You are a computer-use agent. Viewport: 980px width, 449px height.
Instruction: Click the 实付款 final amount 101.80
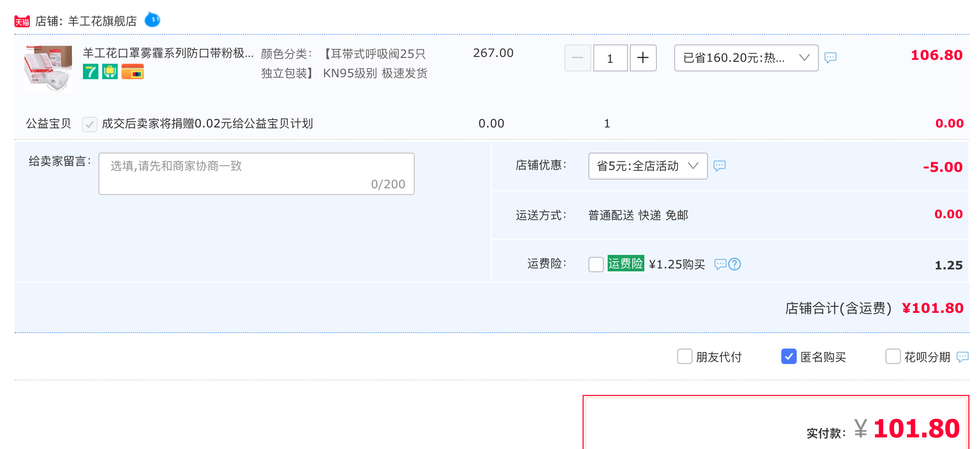click(x=916, y=429)
